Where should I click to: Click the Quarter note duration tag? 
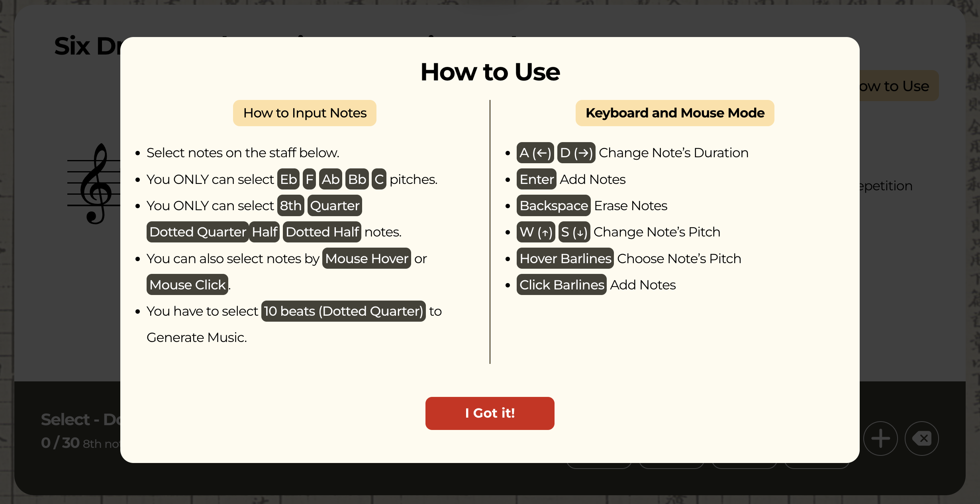(335, 205)
